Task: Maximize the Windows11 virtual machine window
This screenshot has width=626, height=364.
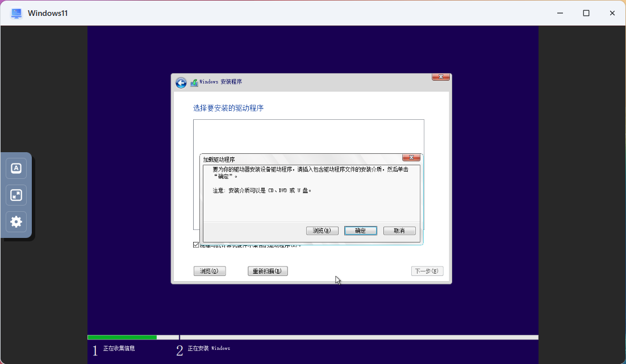Action: pos(586,13)
